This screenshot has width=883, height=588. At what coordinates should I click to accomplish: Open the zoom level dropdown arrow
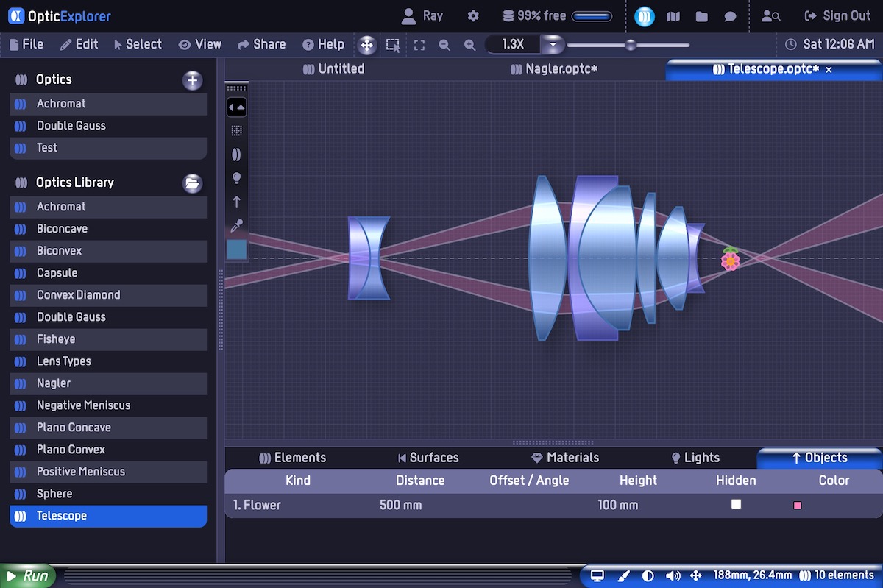pos(553,45)
